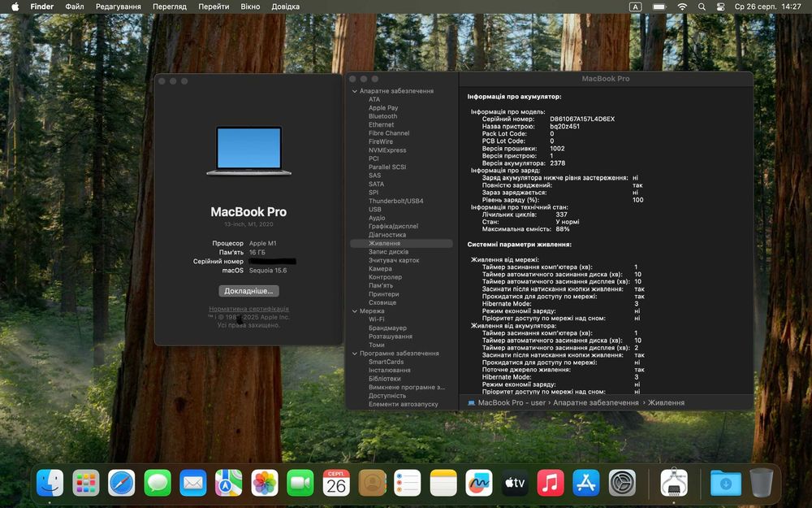Click Апаратне забезпечення in the path bar
The height and width of the screenshot is (508, 812).
click(595, 403)
